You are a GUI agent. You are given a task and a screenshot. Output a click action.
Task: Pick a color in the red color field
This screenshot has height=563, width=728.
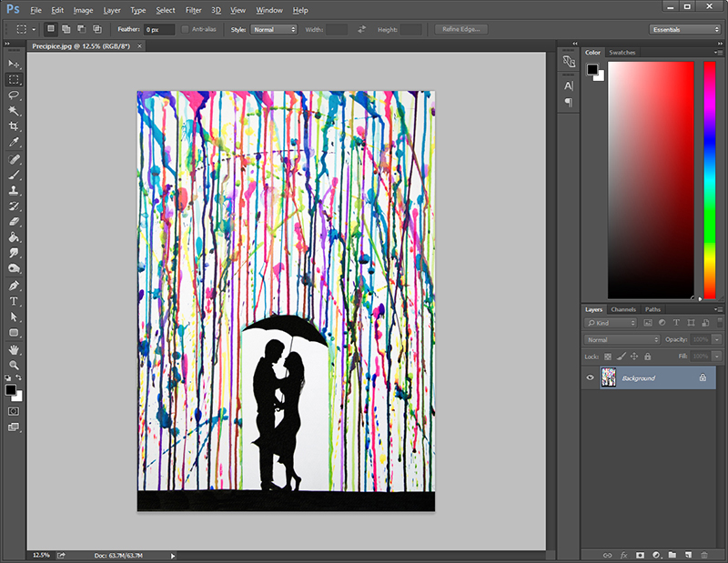651,179
